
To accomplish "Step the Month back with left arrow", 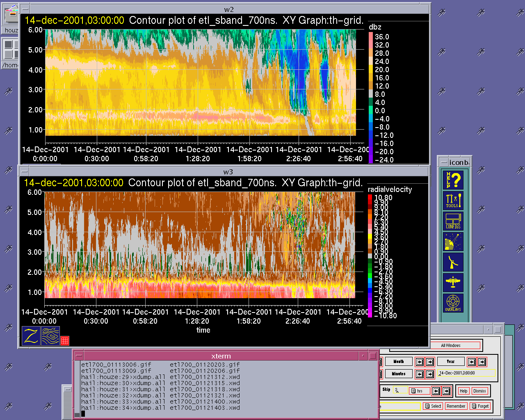I will (x=419, y=362).
